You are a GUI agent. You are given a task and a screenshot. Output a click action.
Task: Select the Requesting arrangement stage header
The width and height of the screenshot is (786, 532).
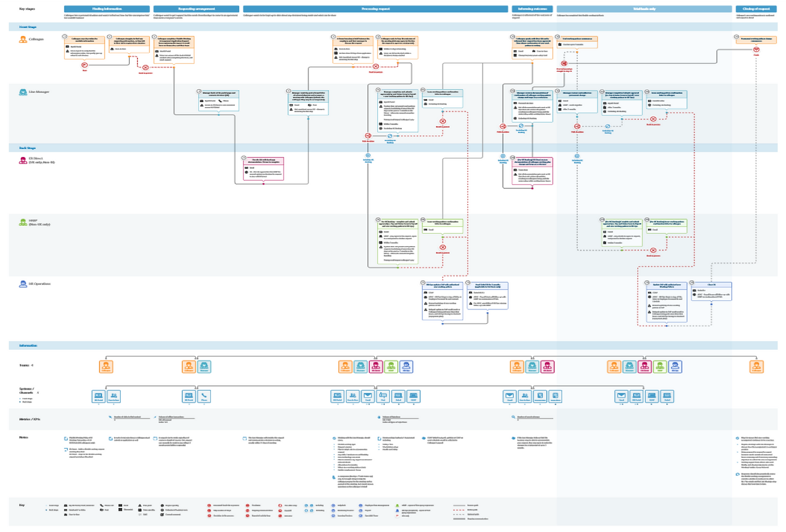pos(196,9)
